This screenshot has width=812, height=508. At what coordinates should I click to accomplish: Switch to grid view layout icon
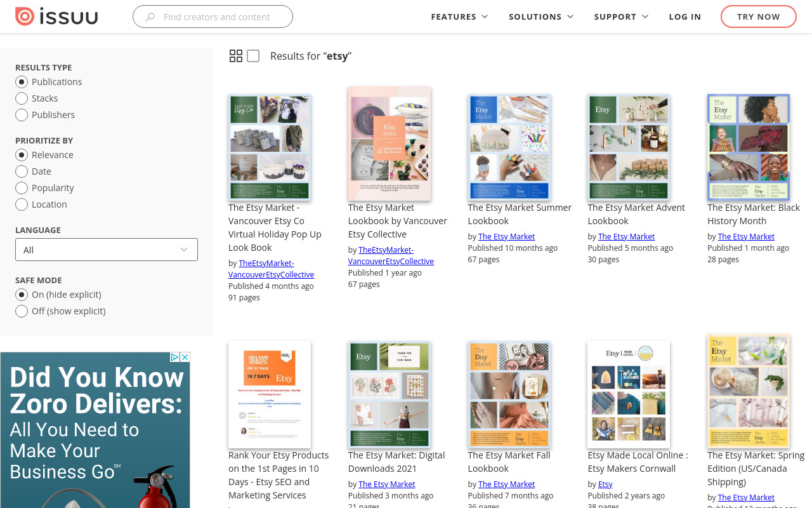point(236,56)
